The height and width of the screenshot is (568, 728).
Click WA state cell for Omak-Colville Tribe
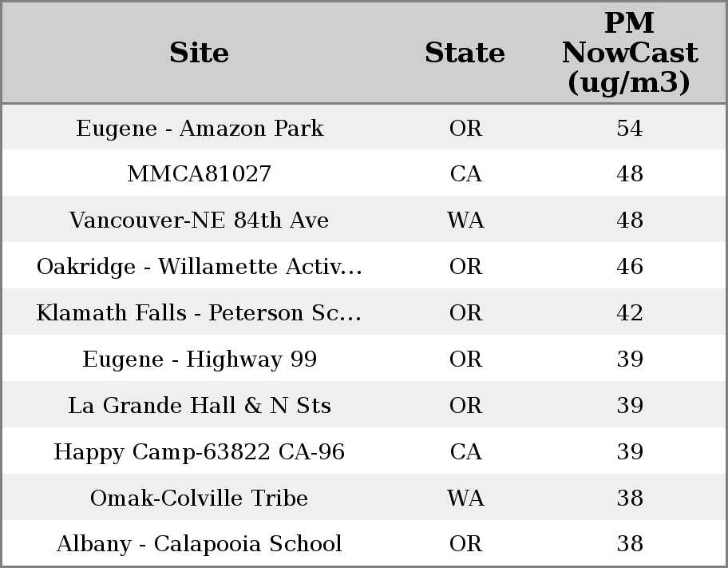click(465, 498)
